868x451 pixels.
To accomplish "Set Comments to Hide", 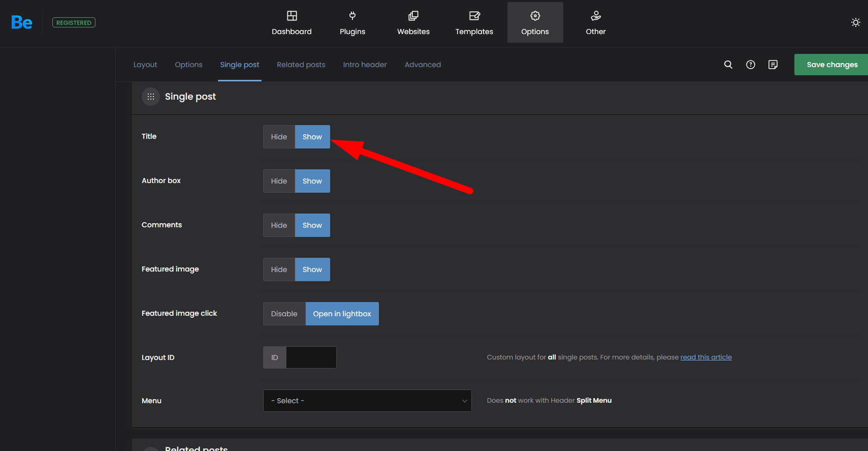I will click(279, 225).
